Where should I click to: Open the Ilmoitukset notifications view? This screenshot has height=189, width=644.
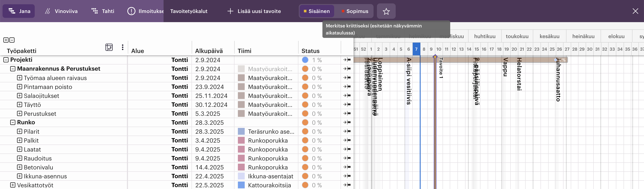(145, 11)
